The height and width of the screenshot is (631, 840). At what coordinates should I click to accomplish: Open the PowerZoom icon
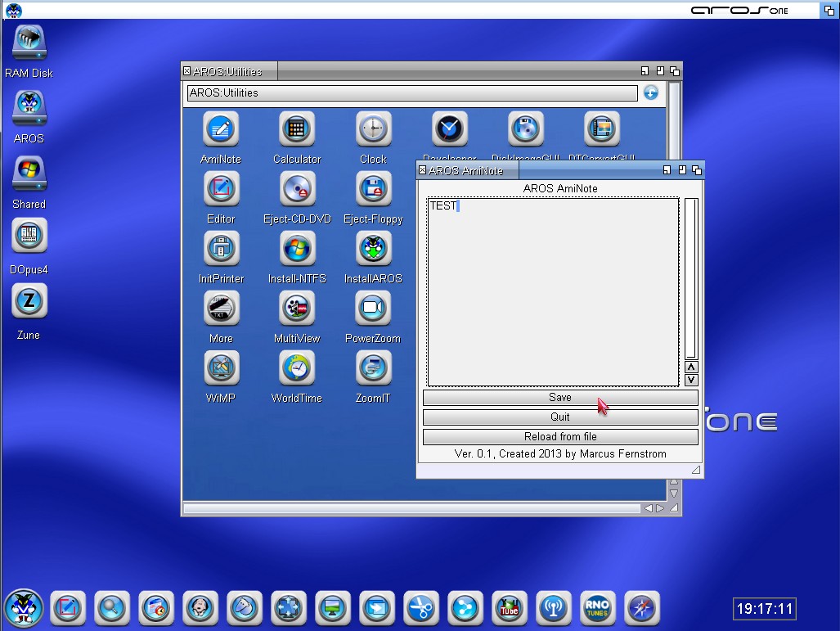373,309
